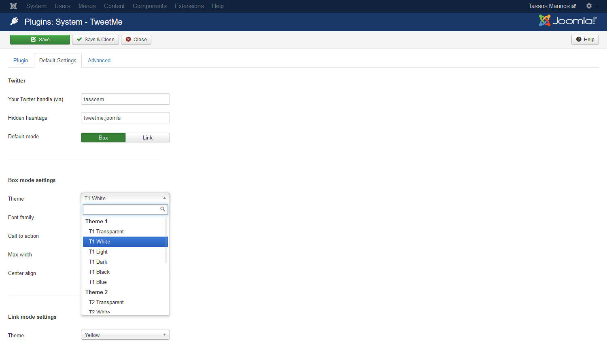Open the Help menu in top bar
The height and width of the screenshot is (364, 607).
(x=218, y=6)
